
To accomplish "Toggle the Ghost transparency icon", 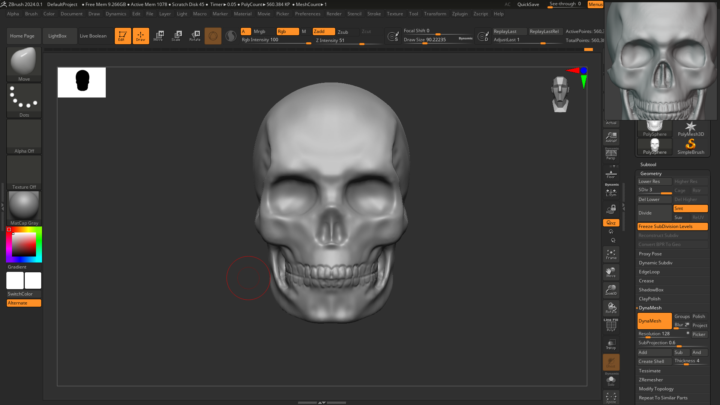I will click(x=611, y=362).
